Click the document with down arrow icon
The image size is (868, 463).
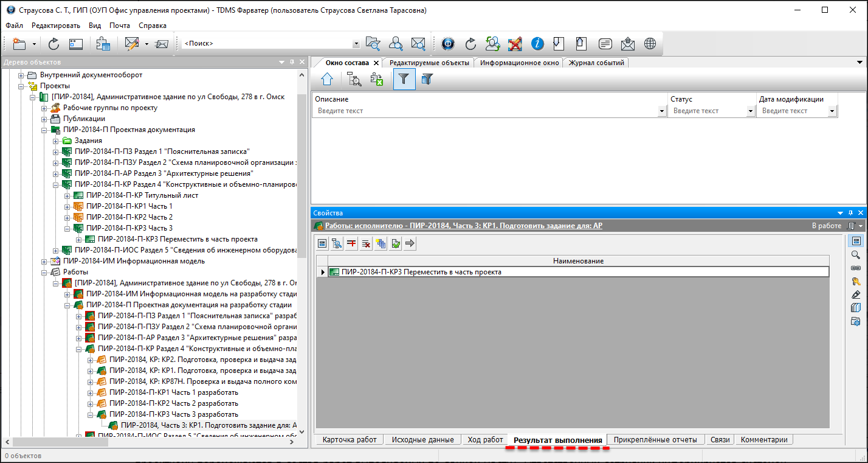coord(559,44)
